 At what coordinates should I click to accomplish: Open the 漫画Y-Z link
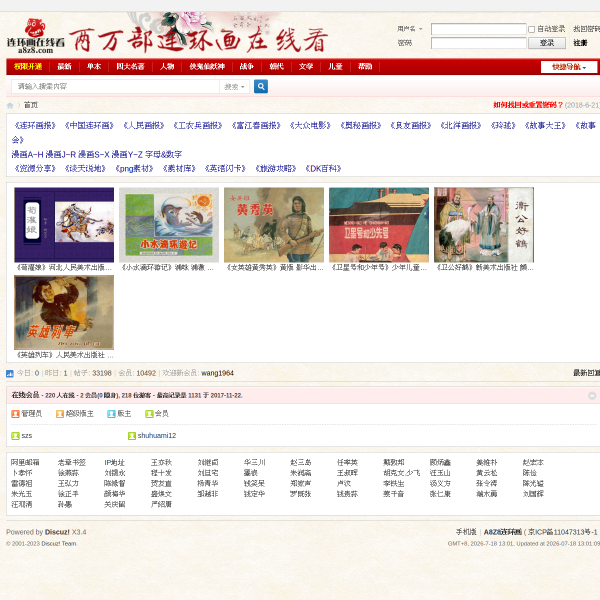click(127, 155)
